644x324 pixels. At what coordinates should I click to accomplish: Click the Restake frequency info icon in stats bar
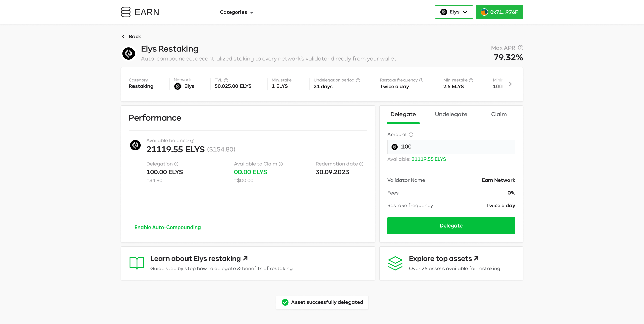coord(421,80)
